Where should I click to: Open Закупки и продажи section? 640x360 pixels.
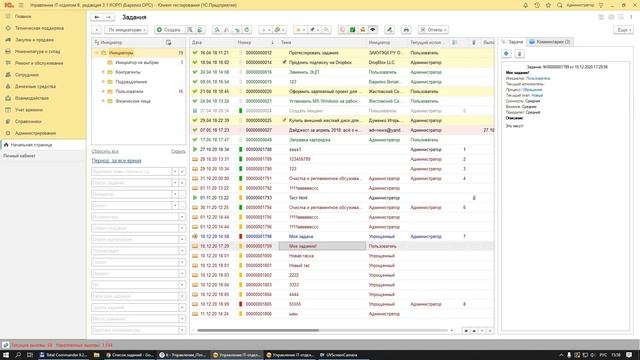(x=34, y=40)
